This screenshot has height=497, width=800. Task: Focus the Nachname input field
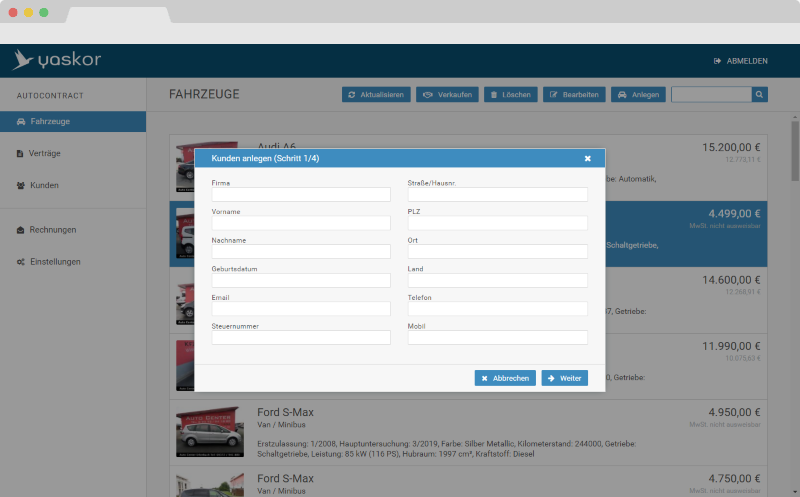click(x=301, y=252)
